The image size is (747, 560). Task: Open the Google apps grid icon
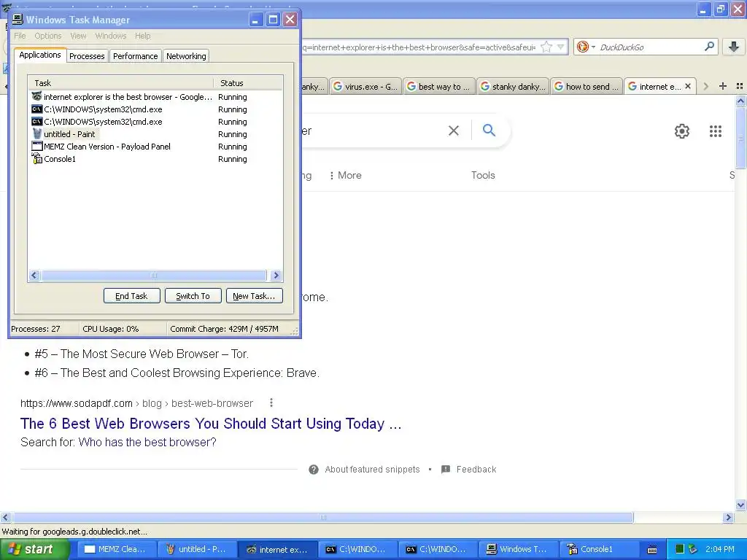[x=716, y=131]
